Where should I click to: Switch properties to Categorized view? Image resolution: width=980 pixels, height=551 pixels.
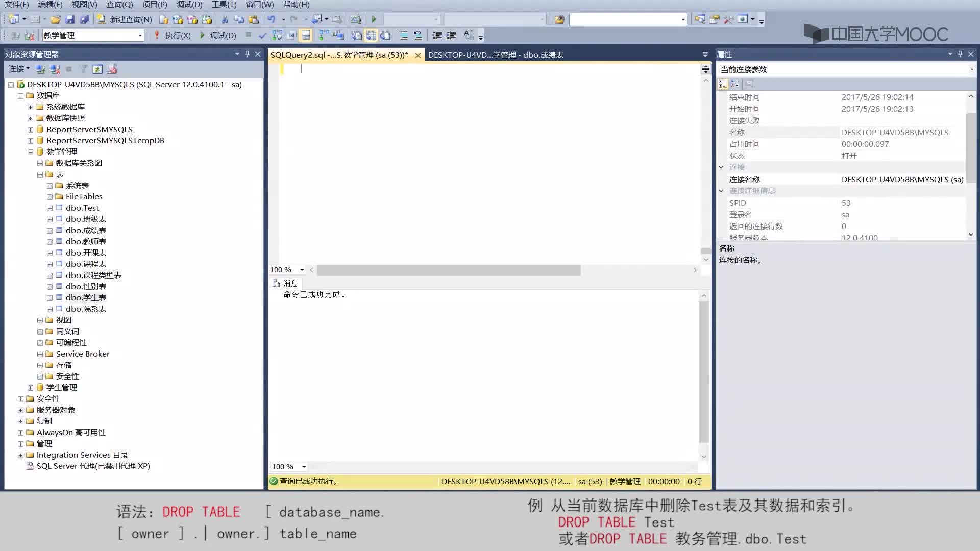723,84
